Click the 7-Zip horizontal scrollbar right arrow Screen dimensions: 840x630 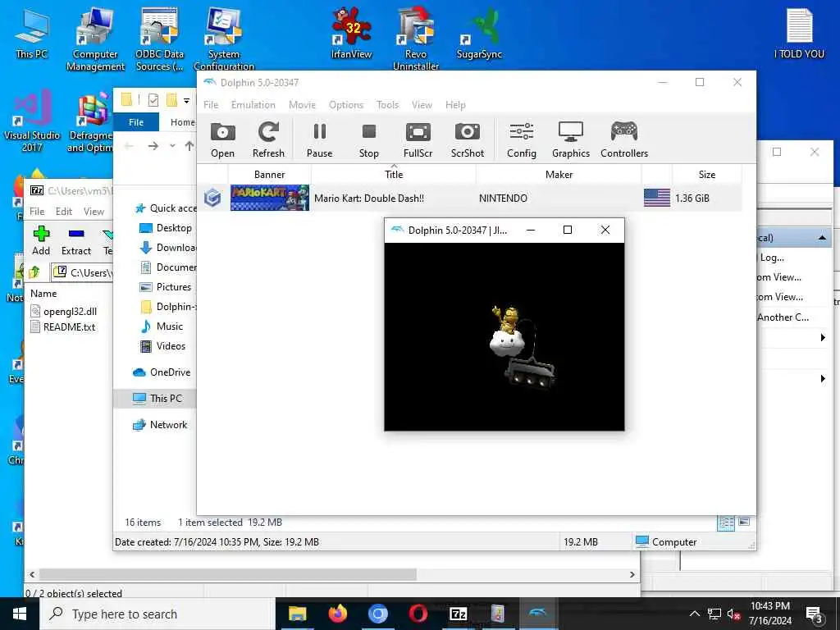[632, 574]
